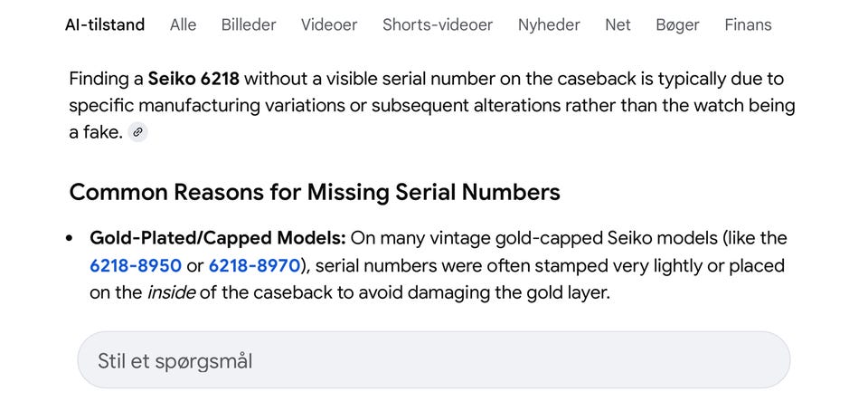Follow the 6218-8950 model link
The image size is (868, 401).
point(136,266)
